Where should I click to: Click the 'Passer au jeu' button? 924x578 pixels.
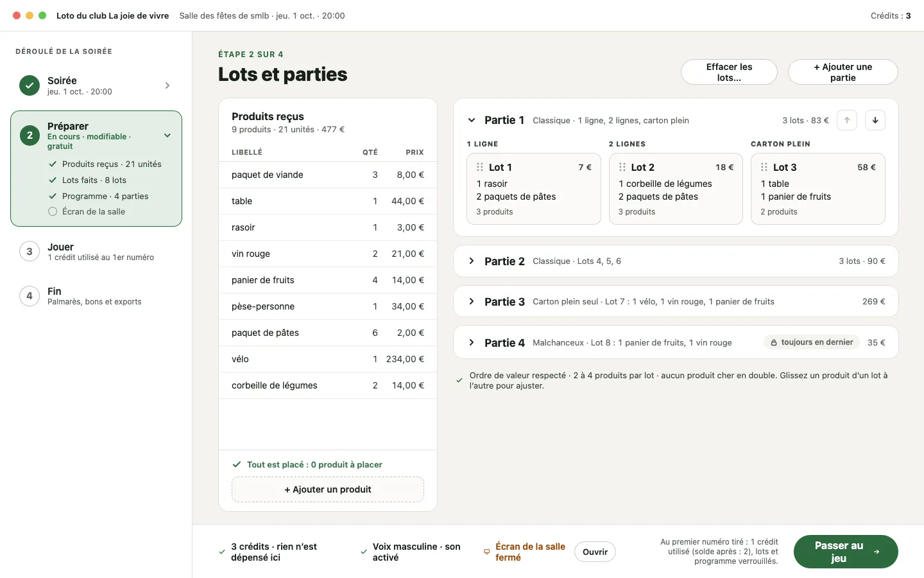pos(846,552)
